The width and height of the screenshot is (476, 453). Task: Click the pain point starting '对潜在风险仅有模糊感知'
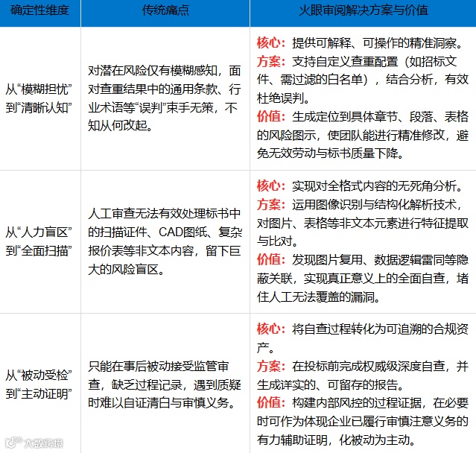click(x=164, y=98)
